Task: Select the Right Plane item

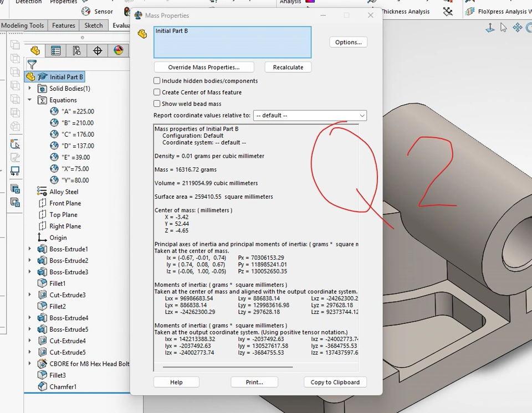Action: 59,226
